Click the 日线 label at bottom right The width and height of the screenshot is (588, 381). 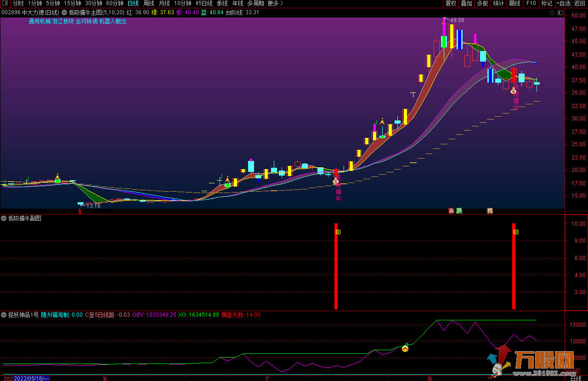tap(576, 378)
